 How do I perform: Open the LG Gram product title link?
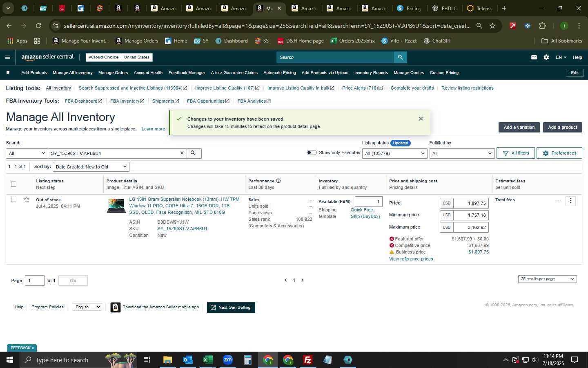coord(184,206)
